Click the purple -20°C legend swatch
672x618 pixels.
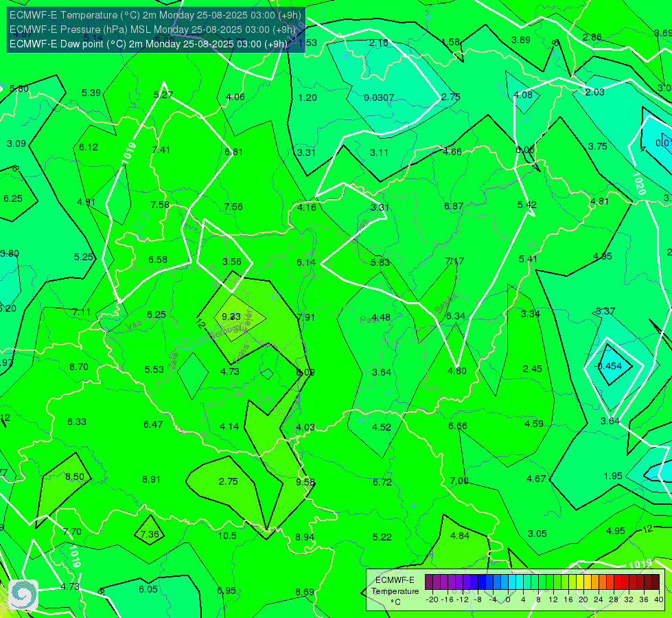pos(429,582)
